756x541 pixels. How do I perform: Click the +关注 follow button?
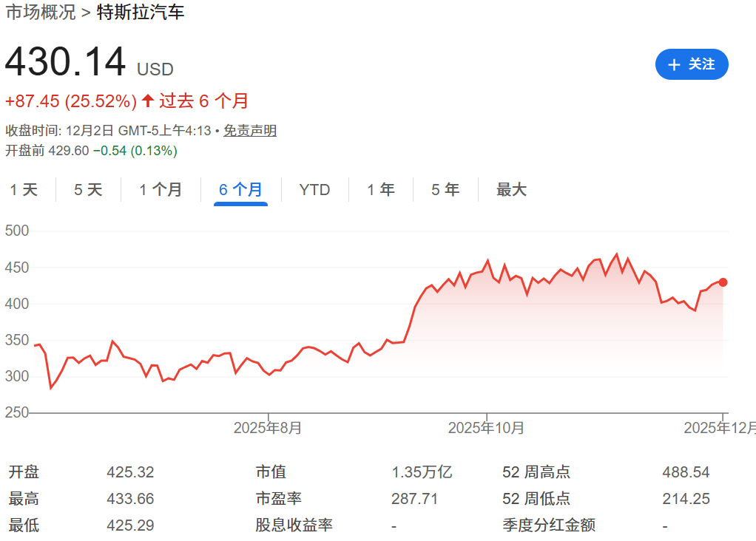tap(692, 64)
